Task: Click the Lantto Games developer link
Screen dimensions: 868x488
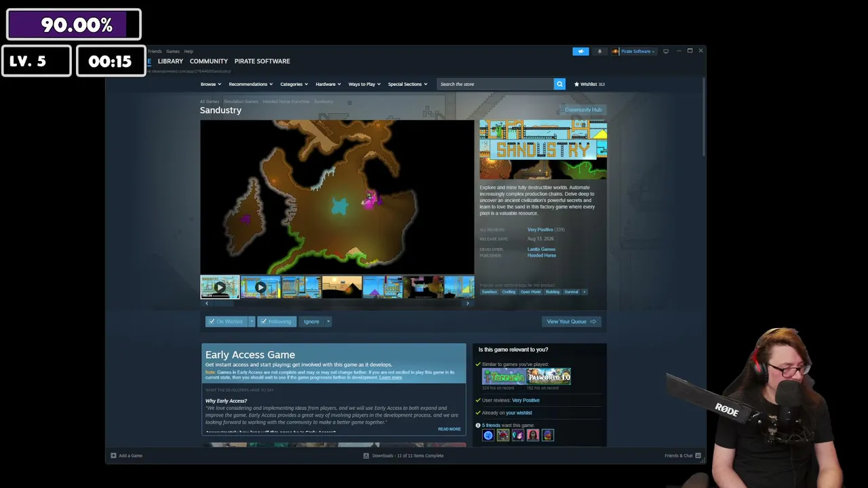Action: (x=541, y=249)
